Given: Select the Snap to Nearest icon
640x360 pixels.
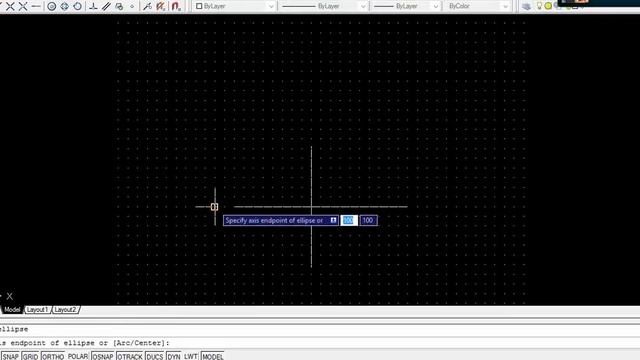Looking at the screenshot, I should [147, 6].
